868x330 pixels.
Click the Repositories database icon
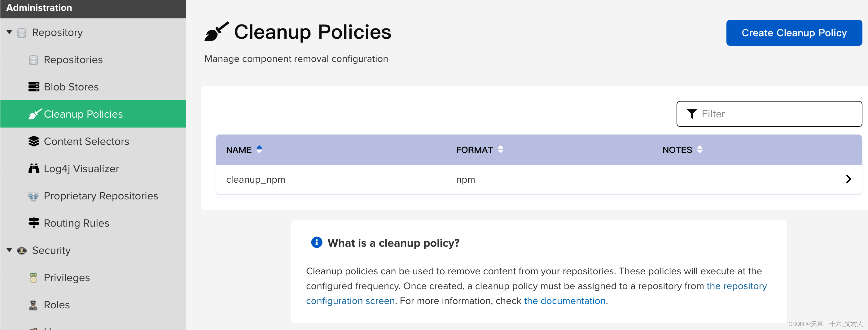coord(33,60)
